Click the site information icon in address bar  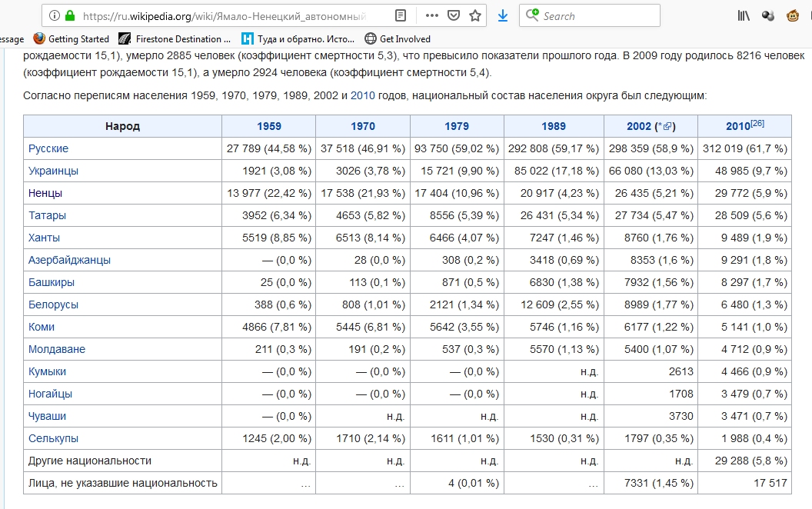[55, 15]
